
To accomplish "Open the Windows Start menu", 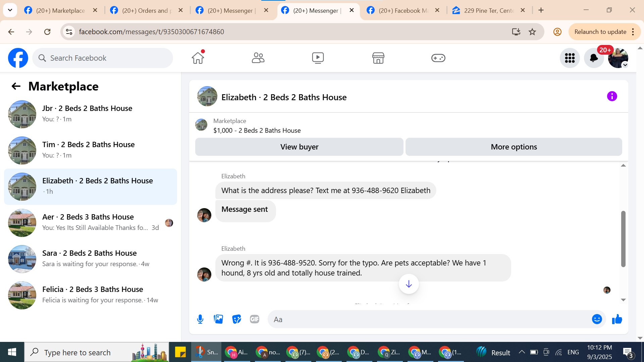I will tap(12, 352).
